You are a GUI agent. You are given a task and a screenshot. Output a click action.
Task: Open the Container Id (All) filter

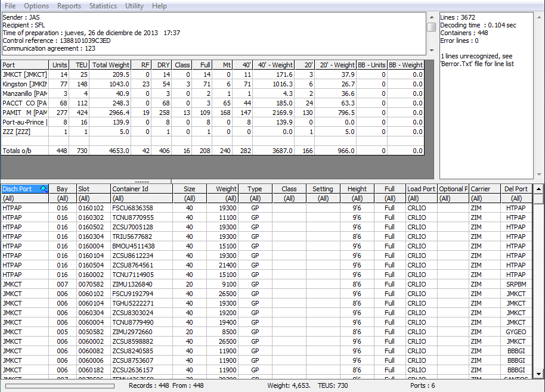(x=141, y=198)
